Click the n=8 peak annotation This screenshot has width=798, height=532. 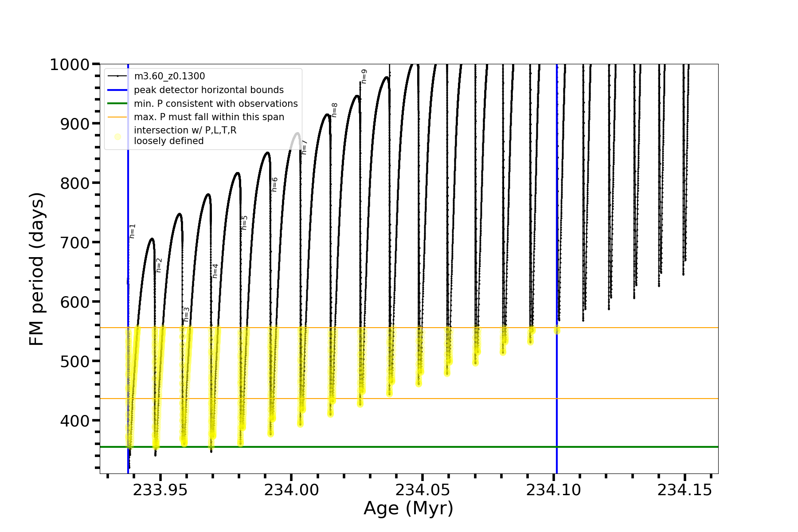[x=335, y=110]
